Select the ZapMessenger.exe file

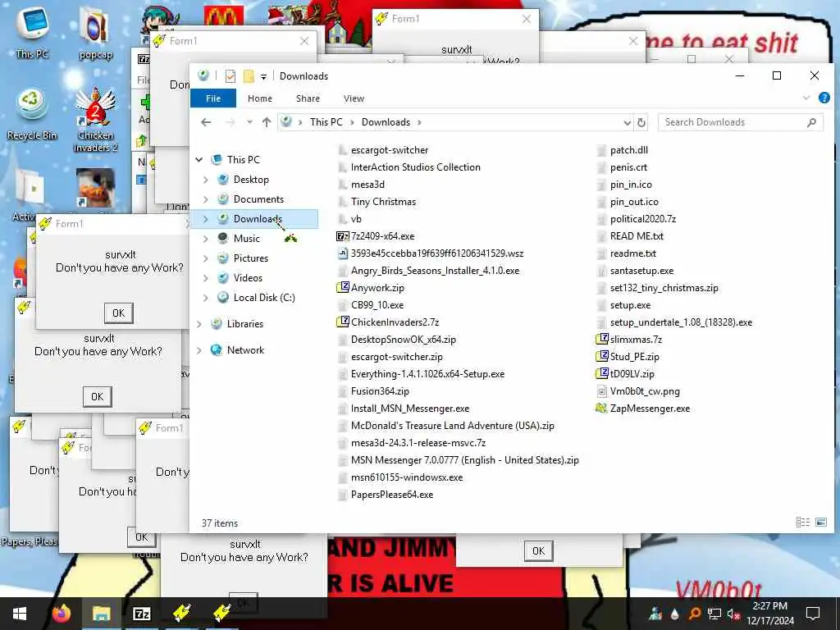coord(643,409)
